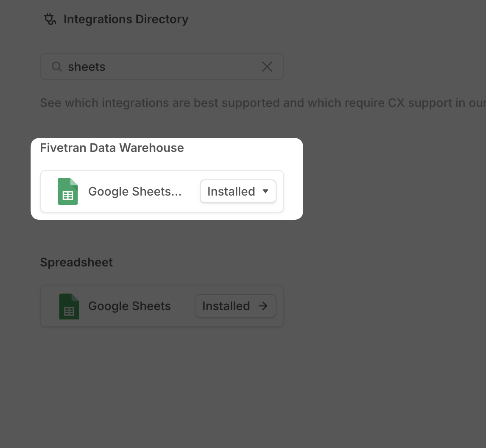486x448 pixels.
Task: Click the Installed button under Spreadsheet
Action: pos(235,306)
